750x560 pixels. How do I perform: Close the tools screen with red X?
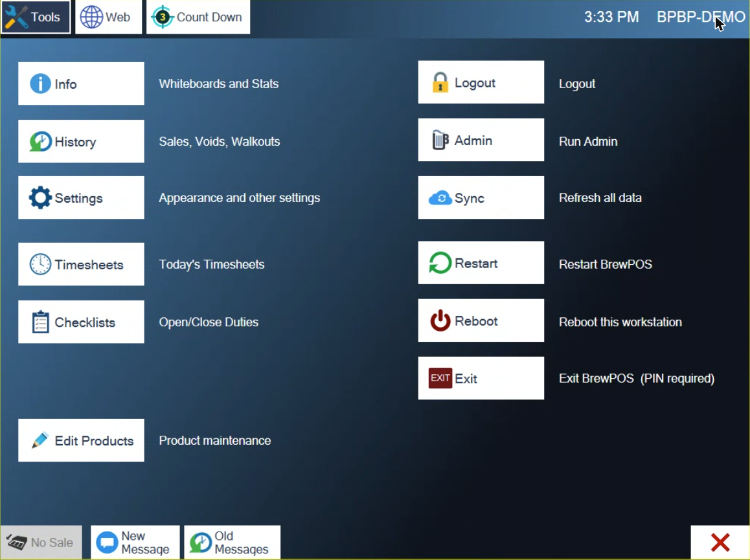720,543
